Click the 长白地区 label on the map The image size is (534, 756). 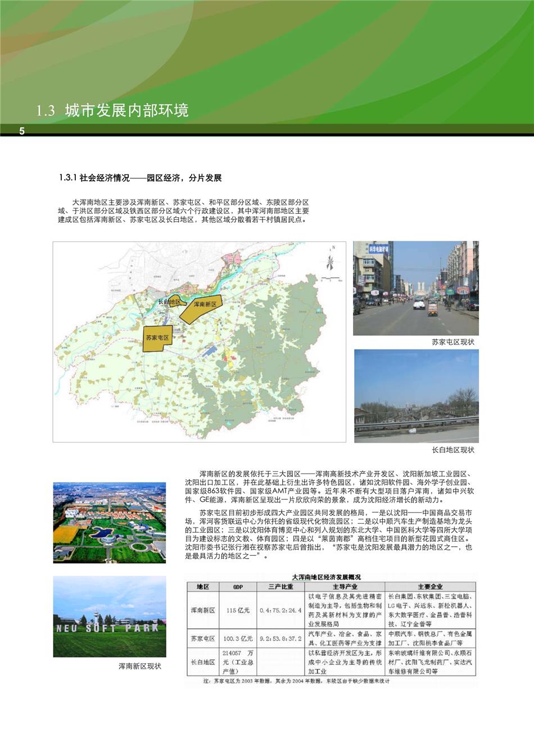point(169,302)
